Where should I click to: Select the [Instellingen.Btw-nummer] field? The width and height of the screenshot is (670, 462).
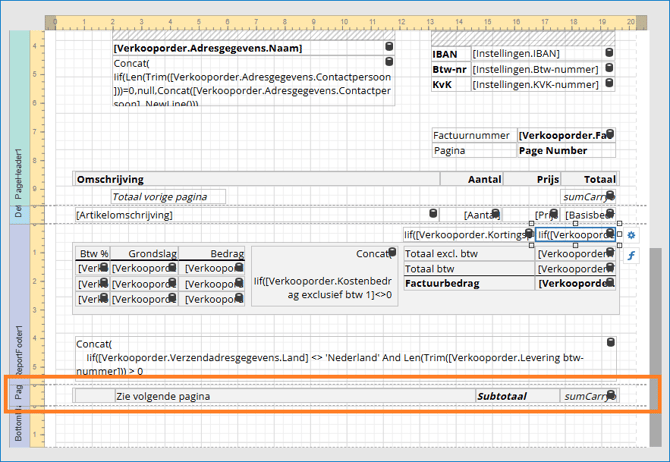(x=535, y=69)
